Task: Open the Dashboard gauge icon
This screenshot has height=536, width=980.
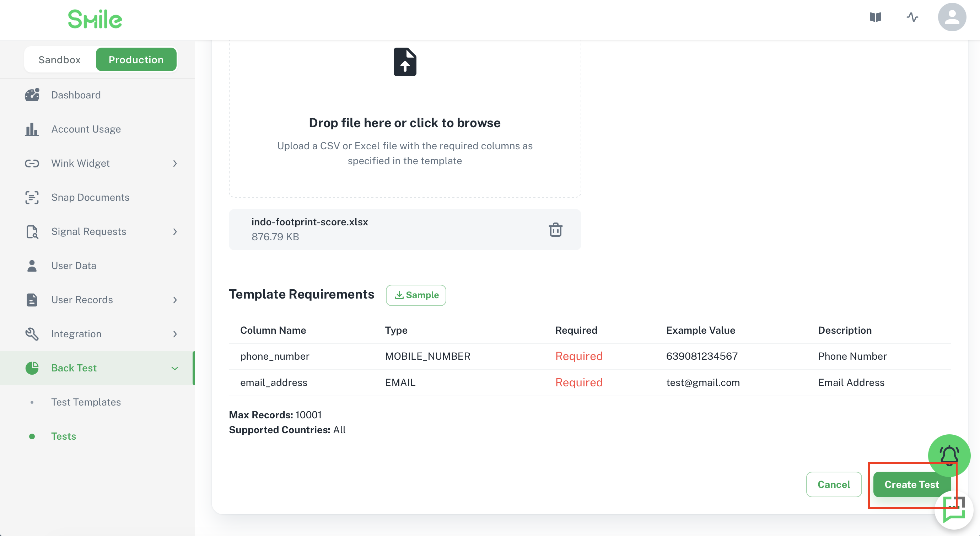Action: tap(32, 95)
